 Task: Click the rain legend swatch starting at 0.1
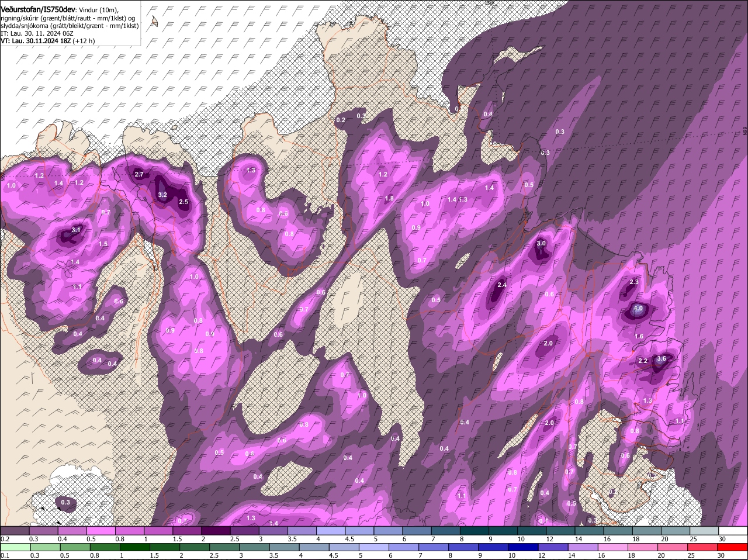coord(16,547)
